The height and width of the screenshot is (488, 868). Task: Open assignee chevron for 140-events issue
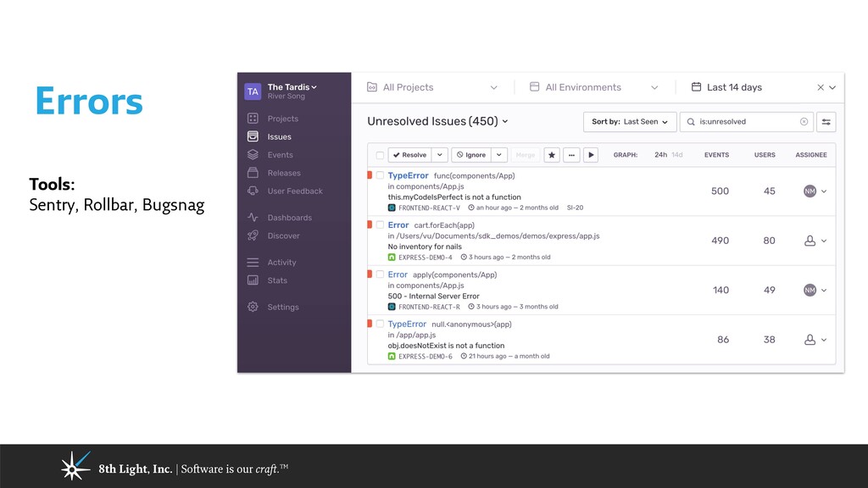pos(824,291)
